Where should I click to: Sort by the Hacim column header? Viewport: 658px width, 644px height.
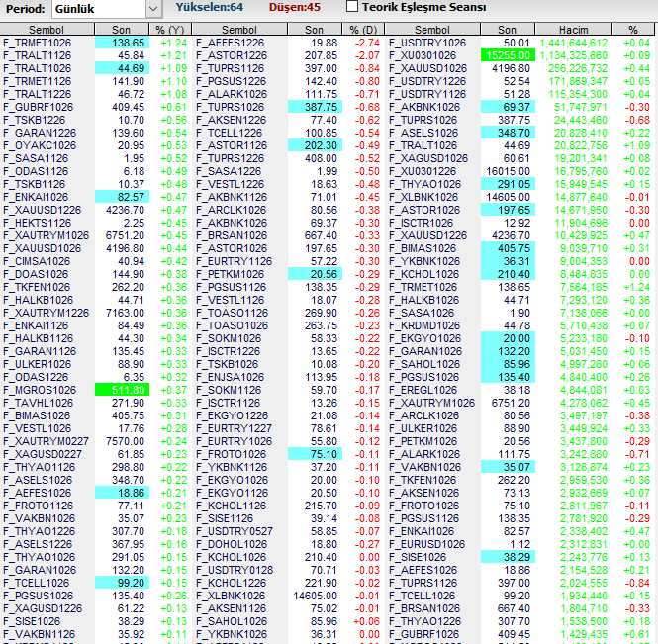(573, 30)
